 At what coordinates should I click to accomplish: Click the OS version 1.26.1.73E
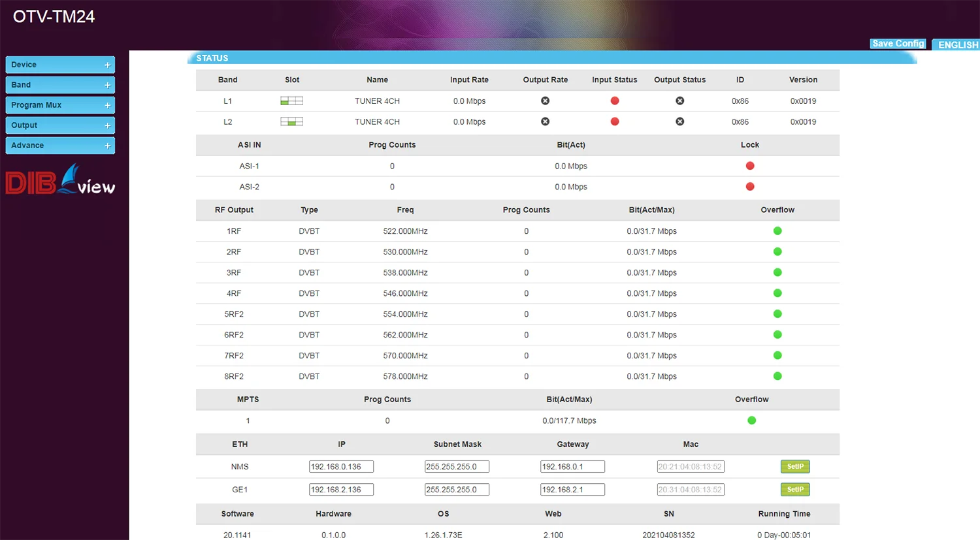(x=443, y=535)
